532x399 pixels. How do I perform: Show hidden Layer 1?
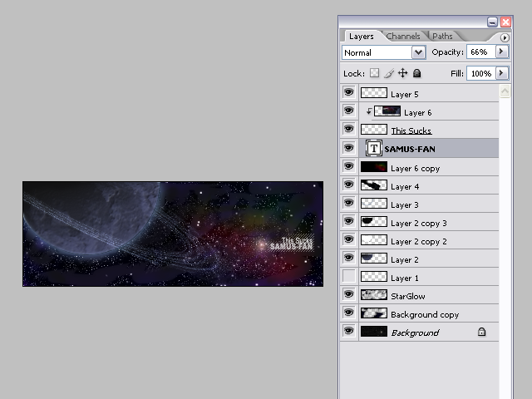[x=349, y=276]
